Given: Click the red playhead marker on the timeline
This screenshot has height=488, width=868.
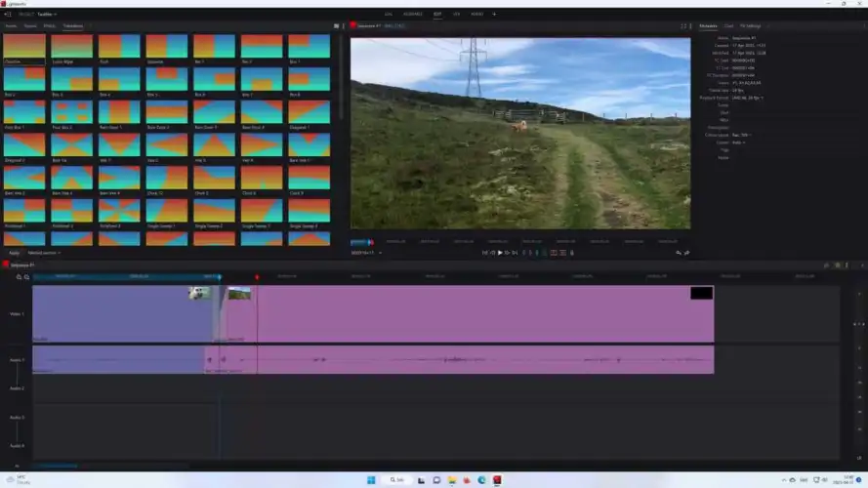Looking at the screenshot, I should pyautogui.click(x=257, y=277).
